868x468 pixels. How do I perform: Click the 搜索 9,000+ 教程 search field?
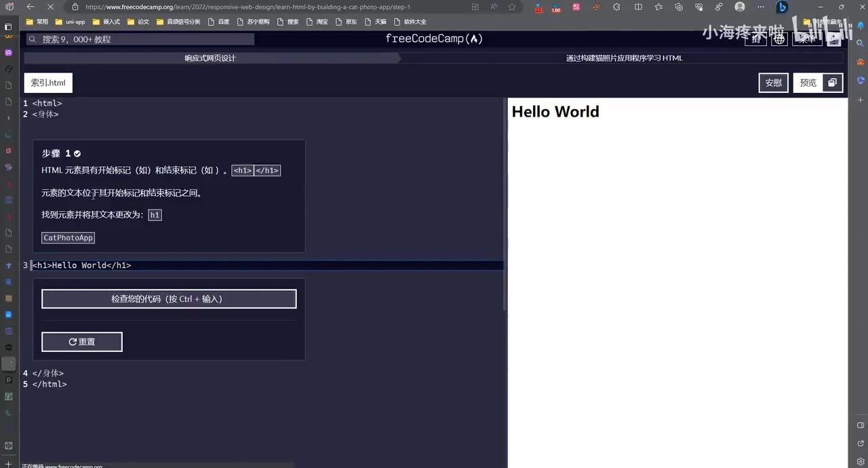(140, 39)
